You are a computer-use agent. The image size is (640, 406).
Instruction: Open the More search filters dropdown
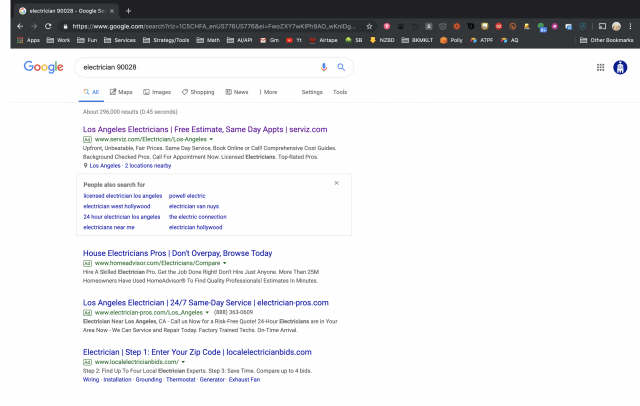267,92
